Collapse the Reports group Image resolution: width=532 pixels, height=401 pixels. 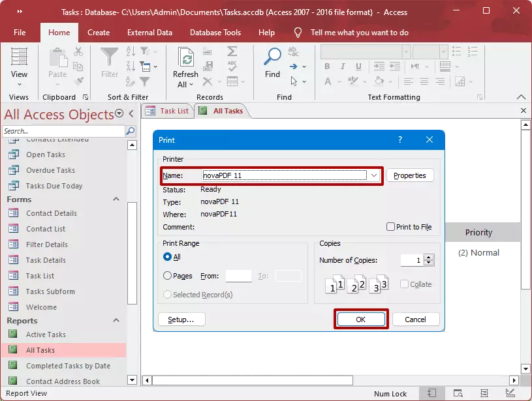point(116,321)
